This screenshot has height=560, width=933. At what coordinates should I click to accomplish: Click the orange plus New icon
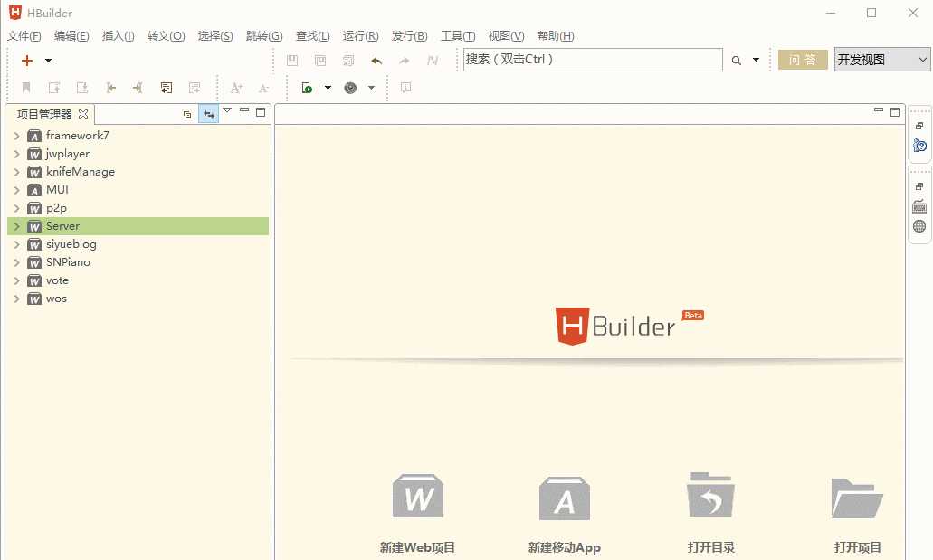(27, 60)
